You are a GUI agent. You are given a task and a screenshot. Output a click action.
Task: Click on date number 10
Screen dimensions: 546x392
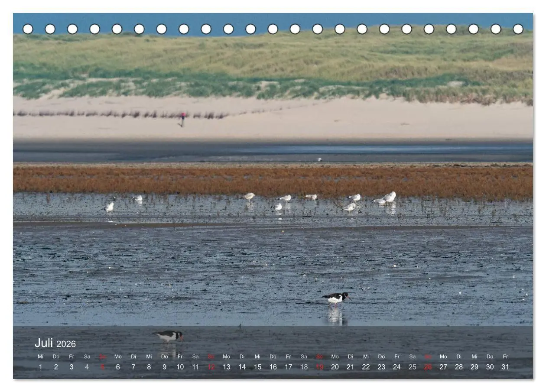pos(180,367)
